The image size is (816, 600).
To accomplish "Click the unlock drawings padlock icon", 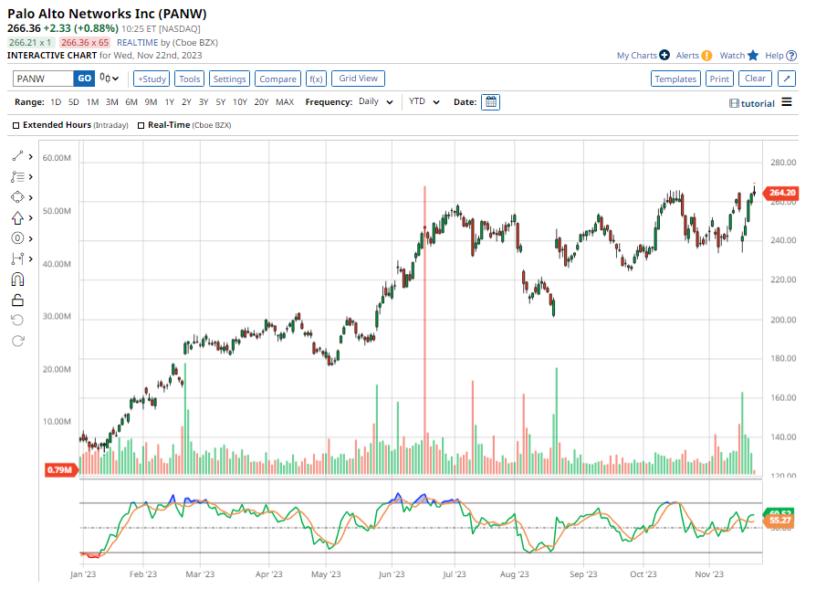I will tap(18, 300).
